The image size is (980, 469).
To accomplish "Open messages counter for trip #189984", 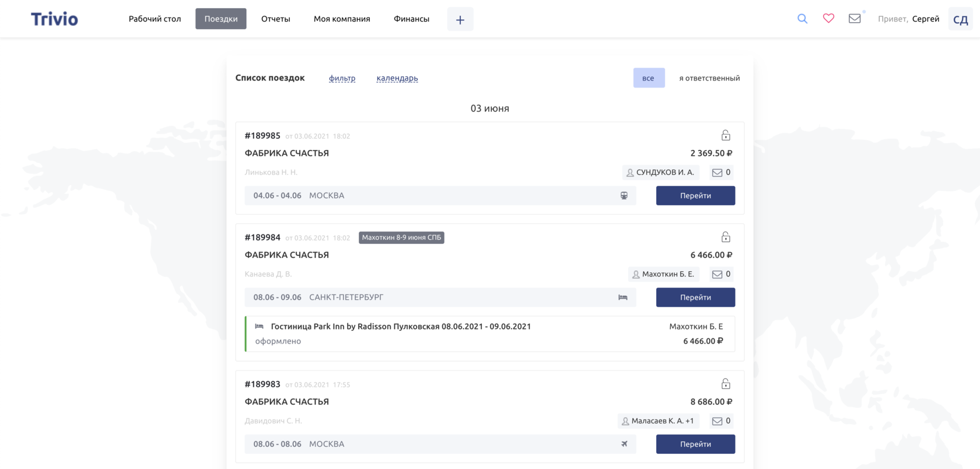I will [722, 274].
